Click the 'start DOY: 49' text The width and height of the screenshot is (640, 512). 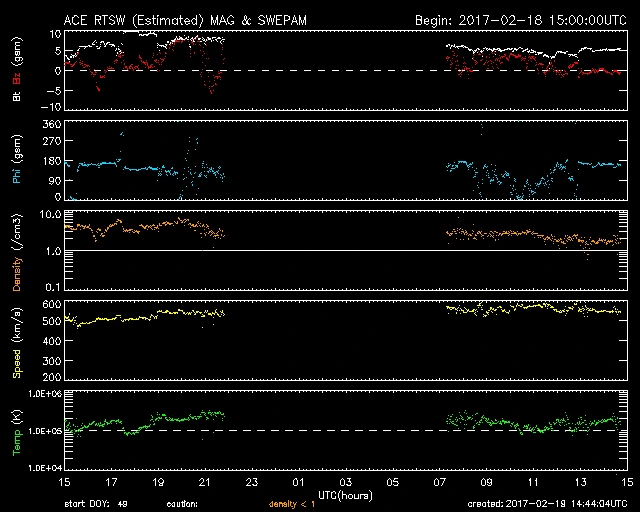(96, 504)
